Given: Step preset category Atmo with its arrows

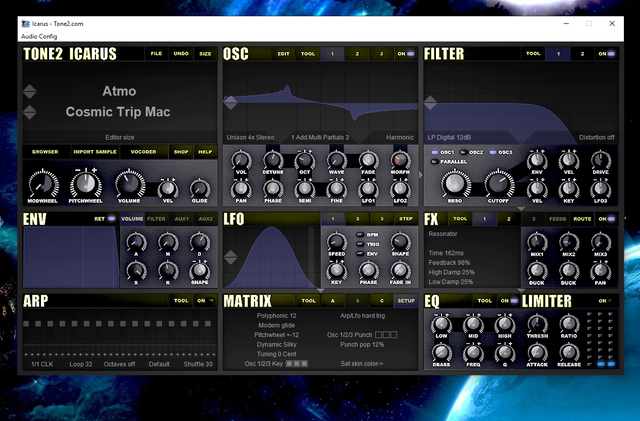Looking at the screenshot, I should coord(29,91).
